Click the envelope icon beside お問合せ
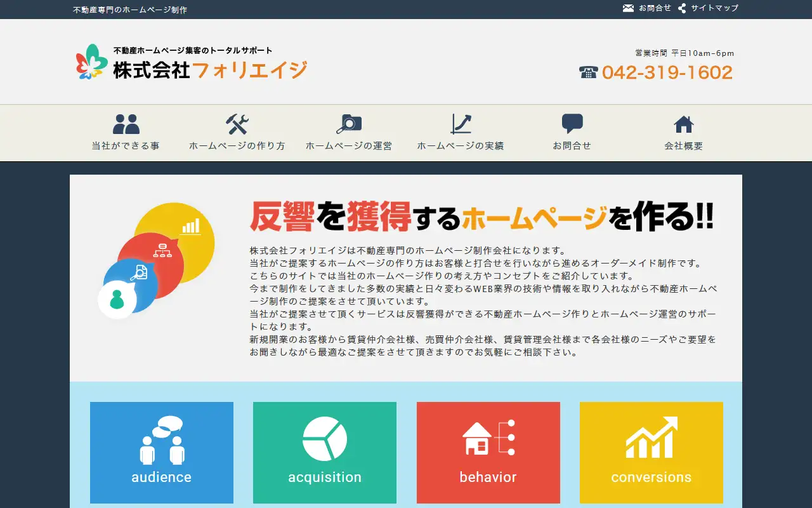This screenshot has height=508, width=812. [x=628, y=8]
